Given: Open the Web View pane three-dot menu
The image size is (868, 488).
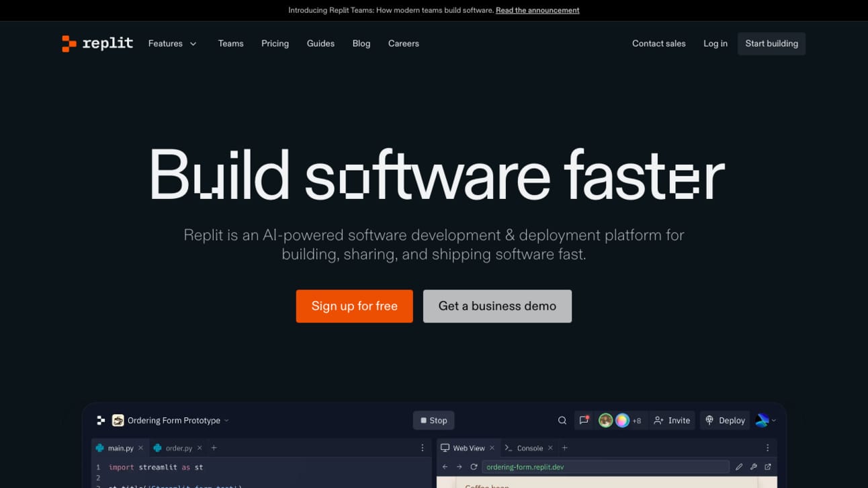Looking at the screenshot, I should [x=768, y=448].
